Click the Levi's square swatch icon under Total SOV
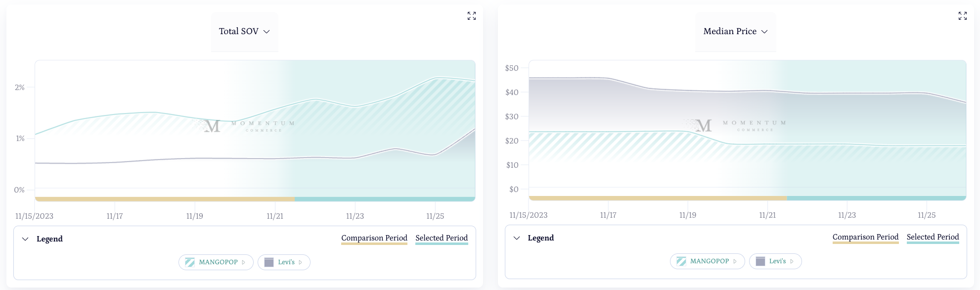The image size is (980, 290). pos(269,262)
